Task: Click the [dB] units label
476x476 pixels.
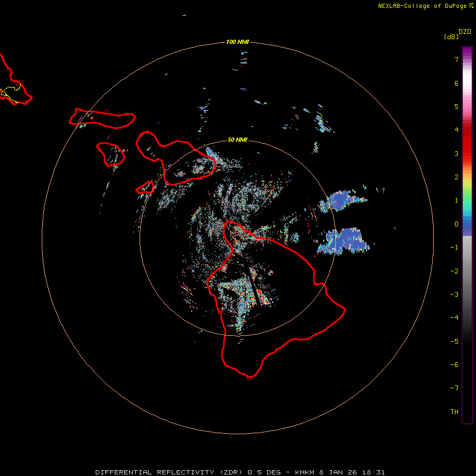Action: pyautogui.click(x=452, y=36)
